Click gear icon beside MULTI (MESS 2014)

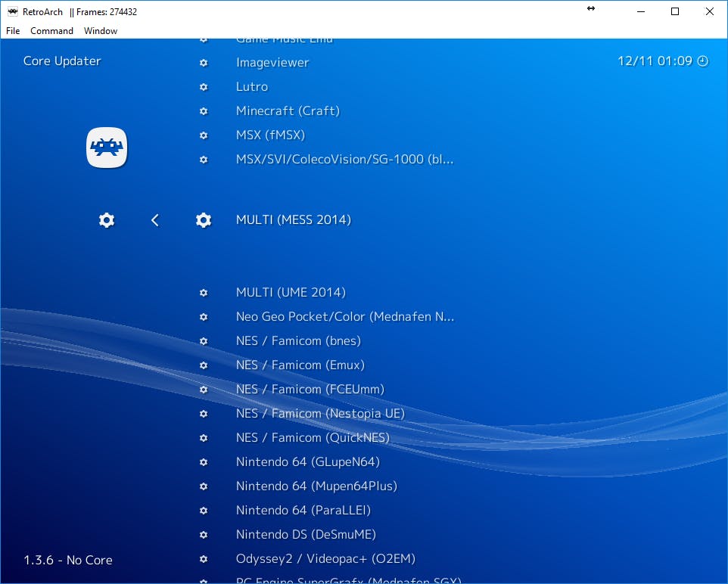tap(204, 220)
